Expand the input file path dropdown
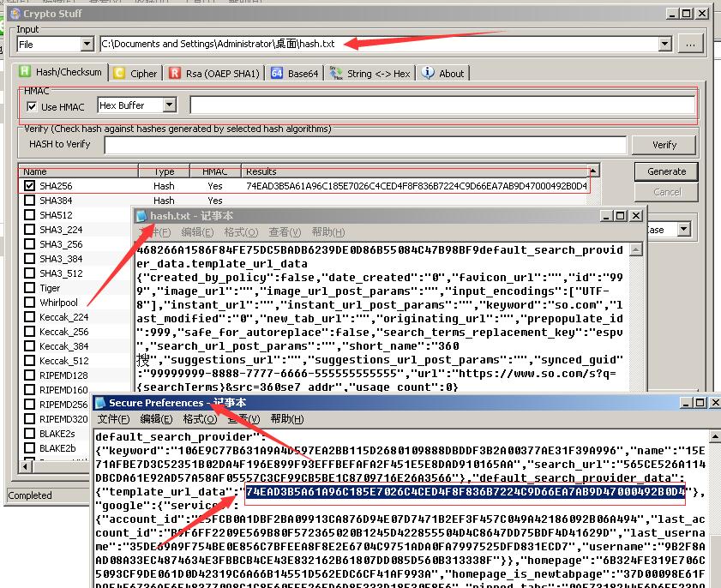 [x=665, y=44]
